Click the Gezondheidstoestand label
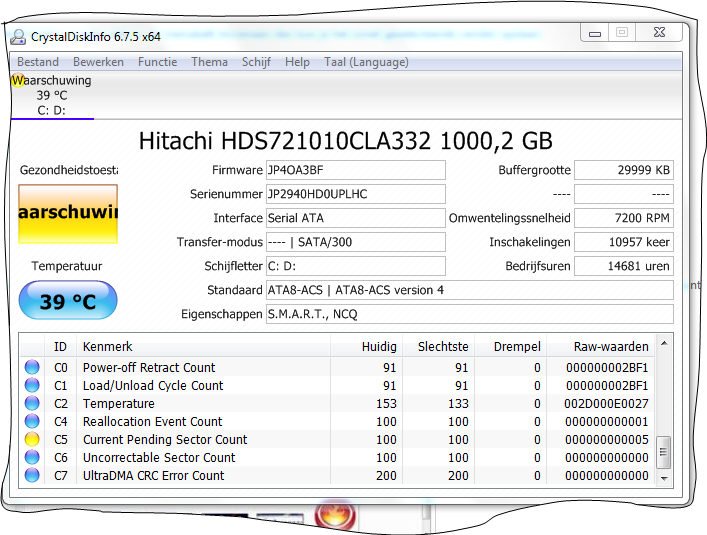The image size is (707, 535). click(69, 170)
